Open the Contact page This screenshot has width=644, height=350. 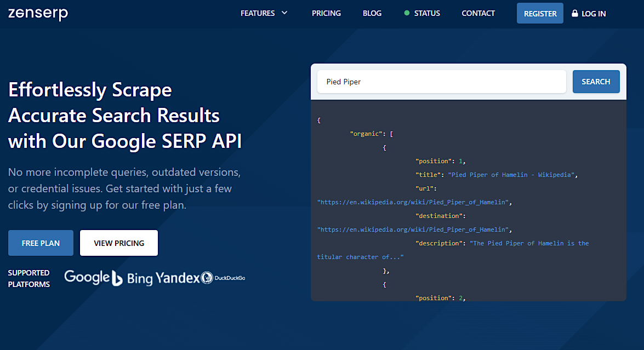click(478, 13)
